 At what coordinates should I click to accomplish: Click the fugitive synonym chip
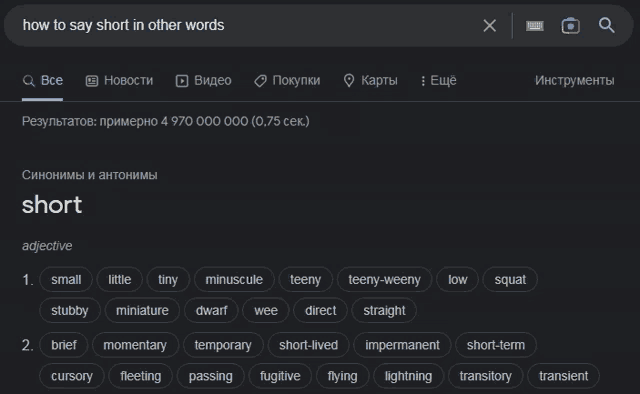[280, 376]
